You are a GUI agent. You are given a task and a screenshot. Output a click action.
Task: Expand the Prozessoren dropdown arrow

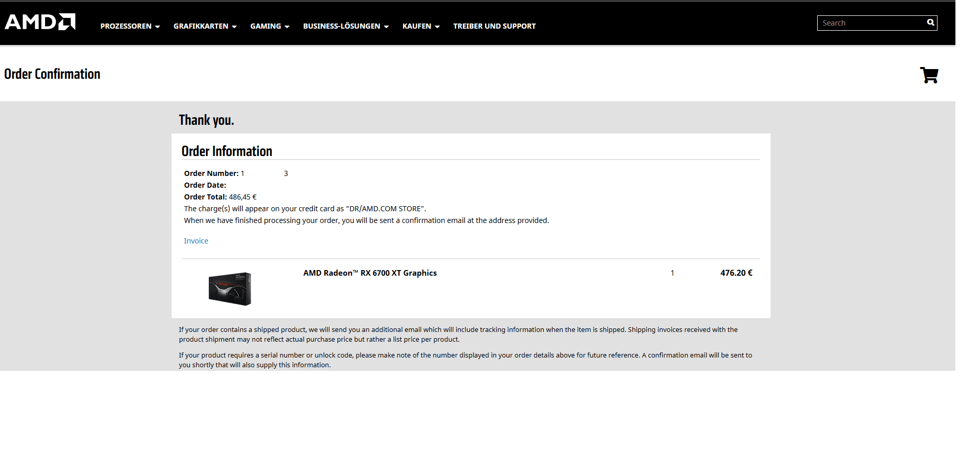pos(157,27)
